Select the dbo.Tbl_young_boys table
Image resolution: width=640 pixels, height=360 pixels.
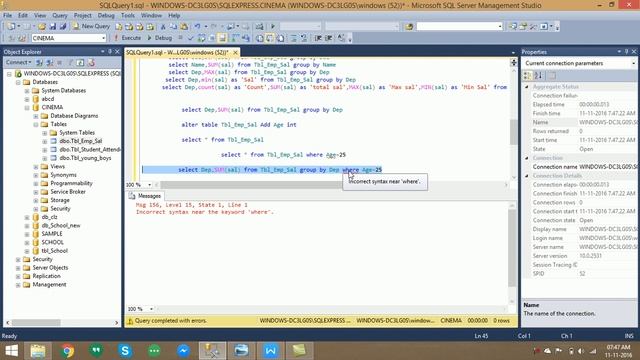pyautogui.click(x=85, y=158)
